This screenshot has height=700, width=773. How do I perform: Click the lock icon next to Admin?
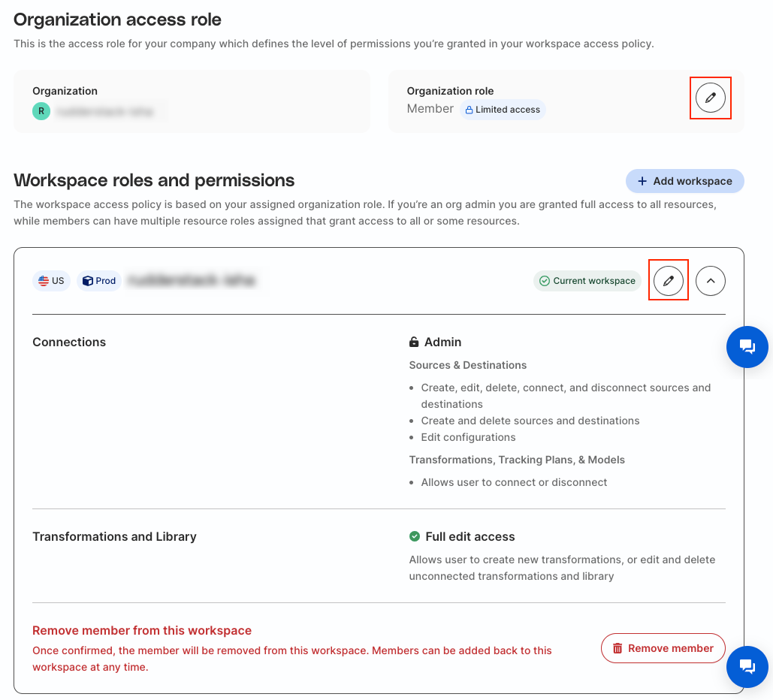[414, 342]
